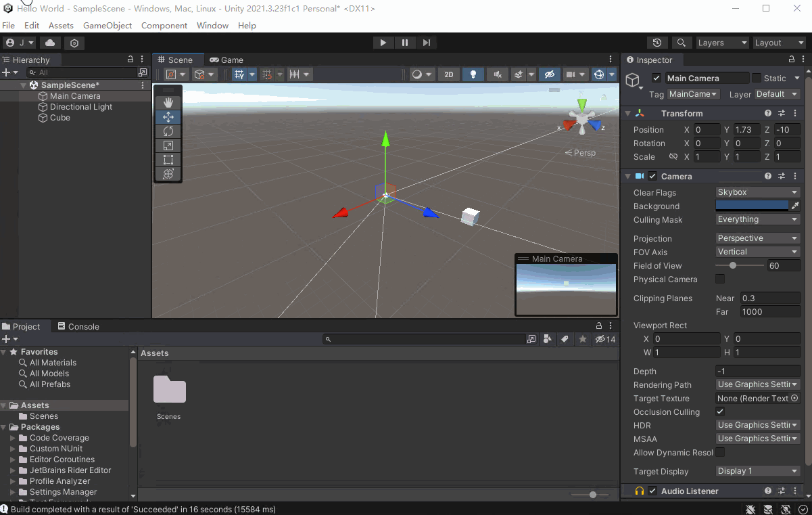Image resolution: width=812 pixels, height=515 pixels.
Task: Open the Unity search icon
Action: [x=682, y=43]
